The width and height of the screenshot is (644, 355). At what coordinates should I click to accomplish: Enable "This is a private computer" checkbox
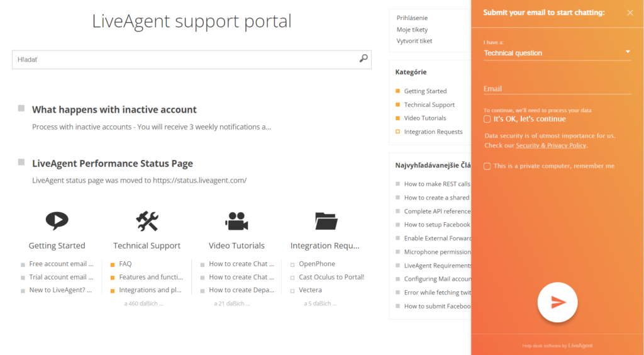tap(487, 166)
